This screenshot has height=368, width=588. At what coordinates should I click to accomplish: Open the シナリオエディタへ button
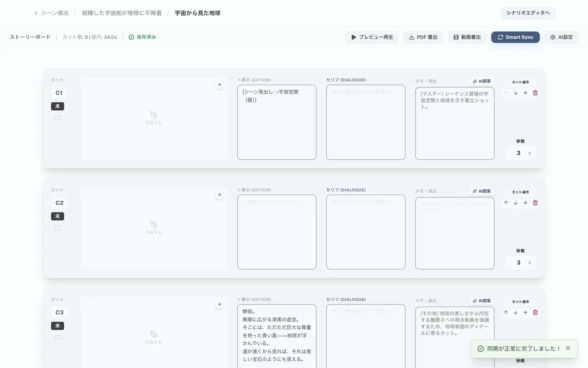pos(528,13)
